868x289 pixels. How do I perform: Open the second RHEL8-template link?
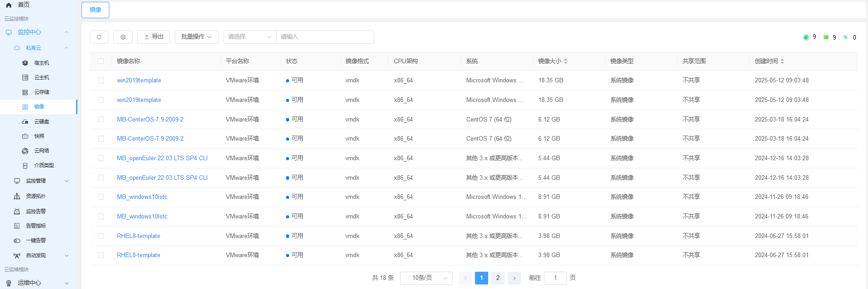(138, 255)
